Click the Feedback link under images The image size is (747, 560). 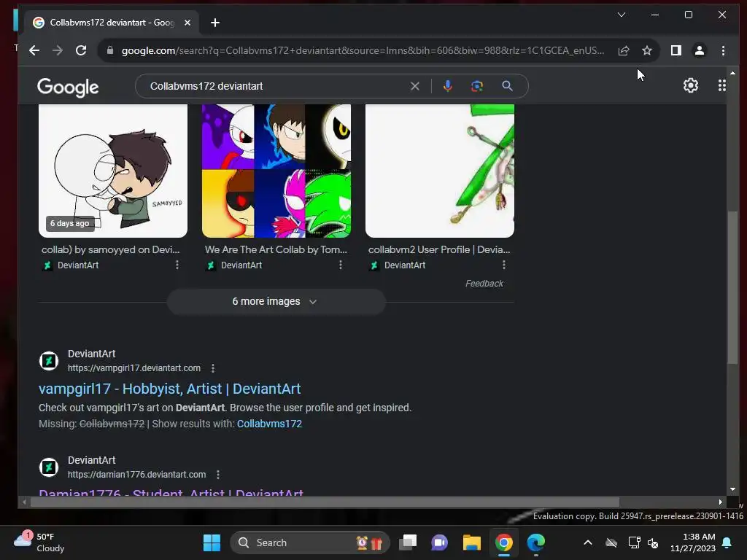(x=484, y=284)
